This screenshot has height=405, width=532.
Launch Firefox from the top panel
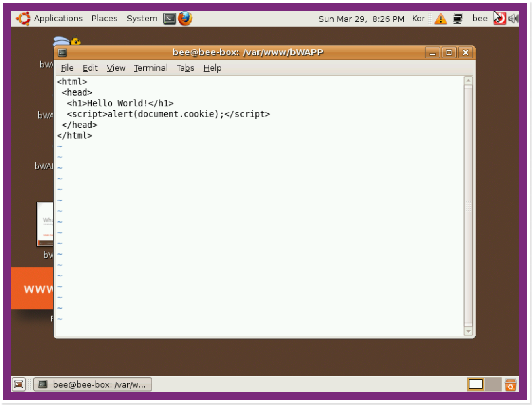(x=185, y=18)
